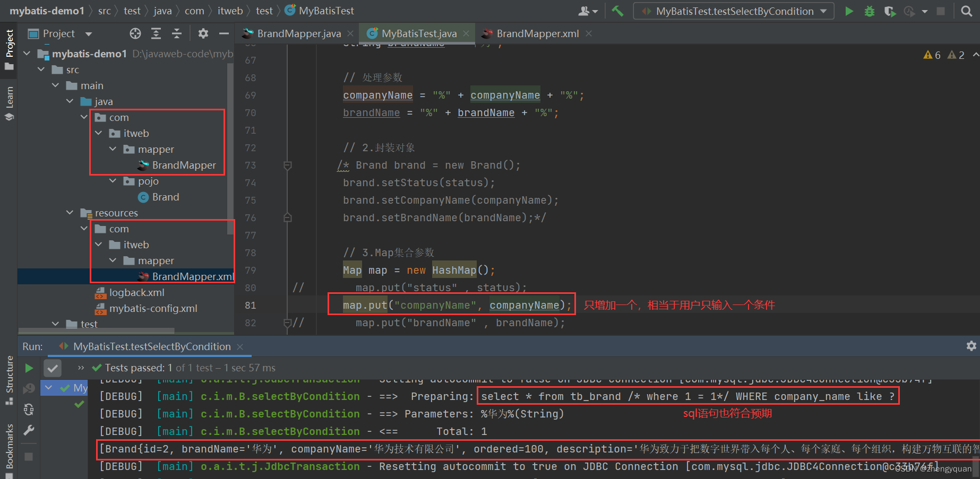The image size is (980, 479).
Task: Place cursor on line 81 companyName
Action: [x=524, y=305]
